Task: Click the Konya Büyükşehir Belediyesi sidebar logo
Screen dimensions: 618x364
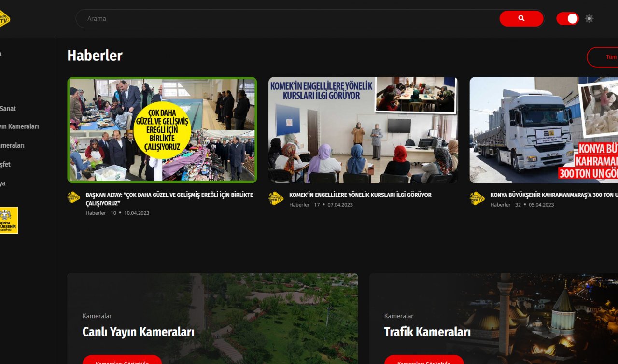Action: point(9,220)
